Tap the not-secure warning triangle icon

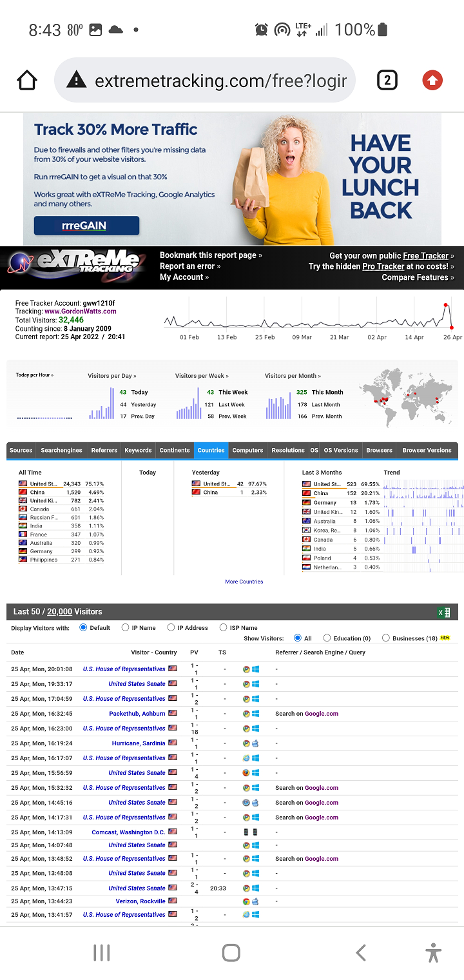click(76, 80)
